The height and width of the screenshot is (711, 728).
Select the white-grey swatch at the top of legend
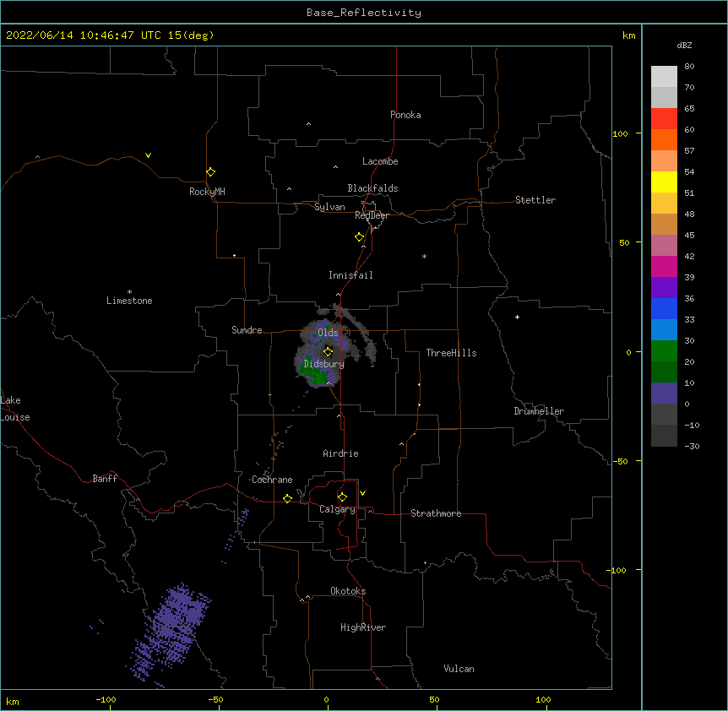point(664,76)
